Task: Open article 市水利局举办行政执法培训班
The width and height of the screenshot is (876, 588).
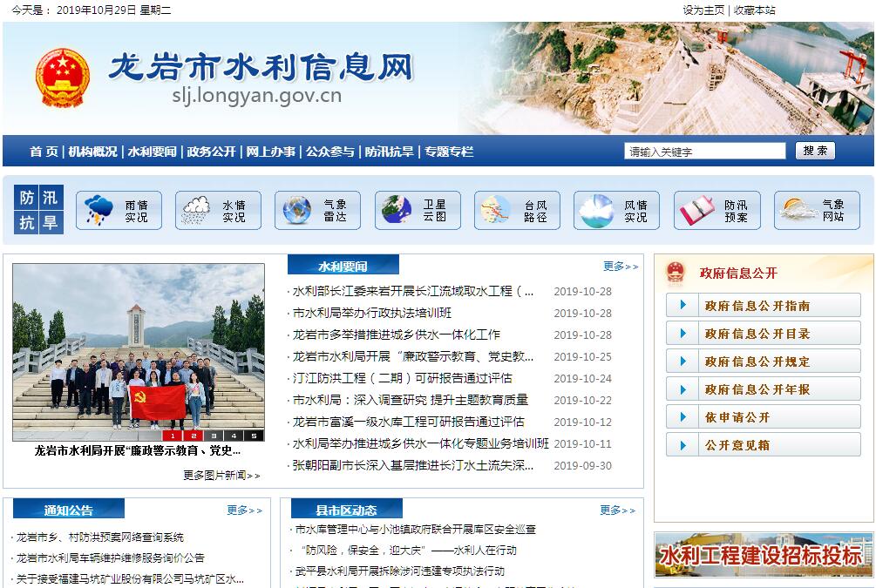Action: click(372, 313)
